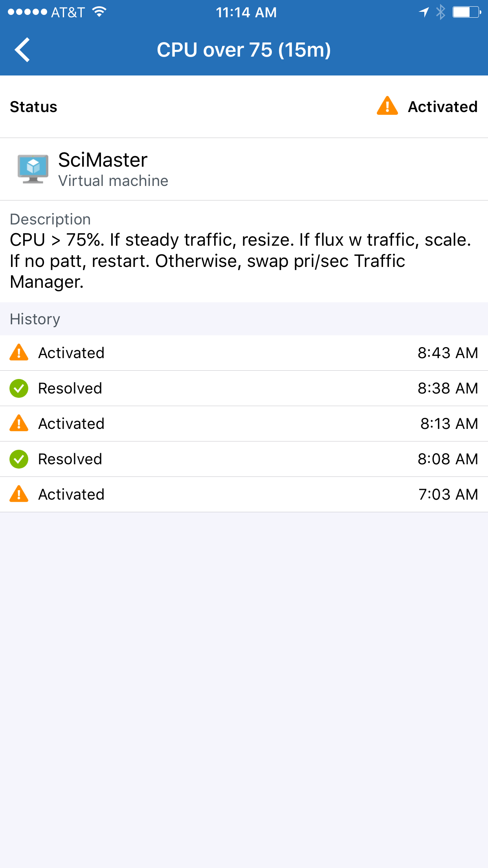Select the Activated 8:13 AM history row
This screenshot has height=868, width=488.
[244, 424]
